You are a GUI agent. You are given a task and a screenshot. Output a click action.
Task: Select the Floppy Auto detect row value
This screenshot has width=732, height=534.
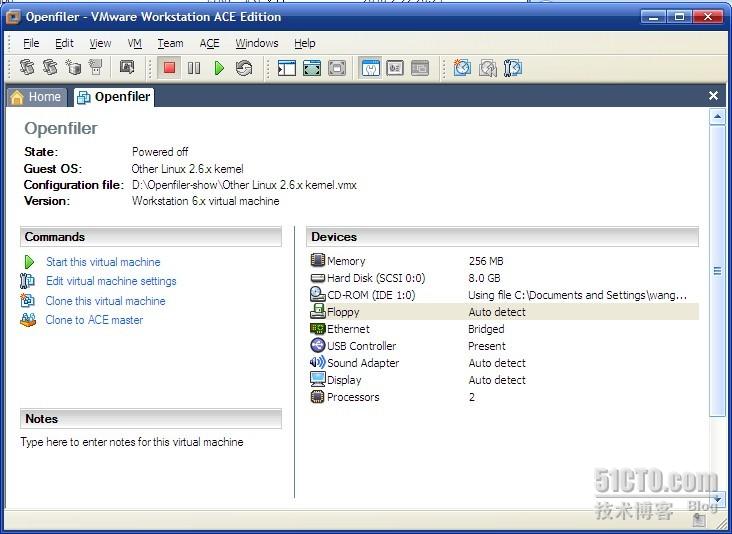[497, 312]
